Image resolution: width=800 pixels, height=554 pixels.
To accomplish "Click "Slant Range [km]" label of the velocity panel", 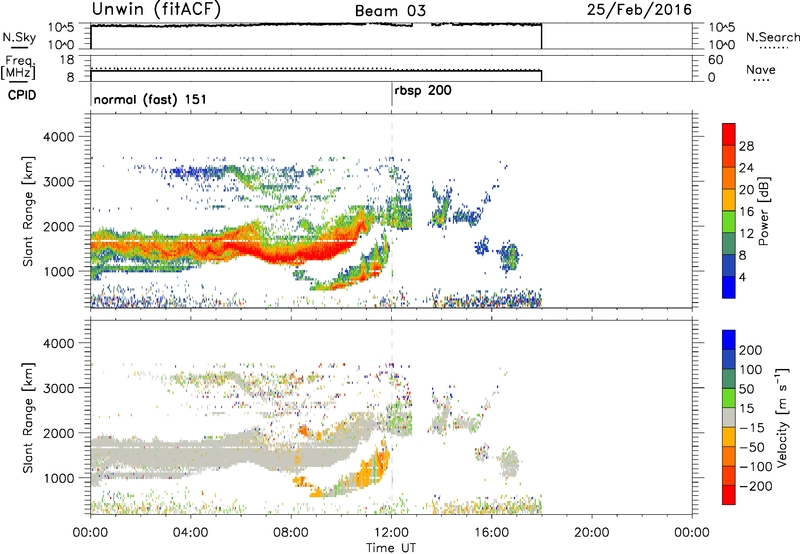I will coord(28,418).
